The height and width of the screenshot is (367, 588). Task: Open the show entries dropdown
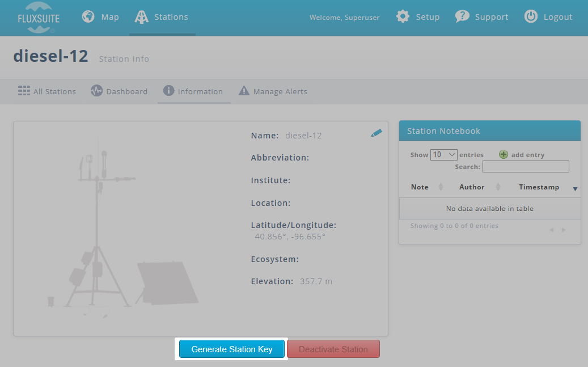click(x=443, y=155)
